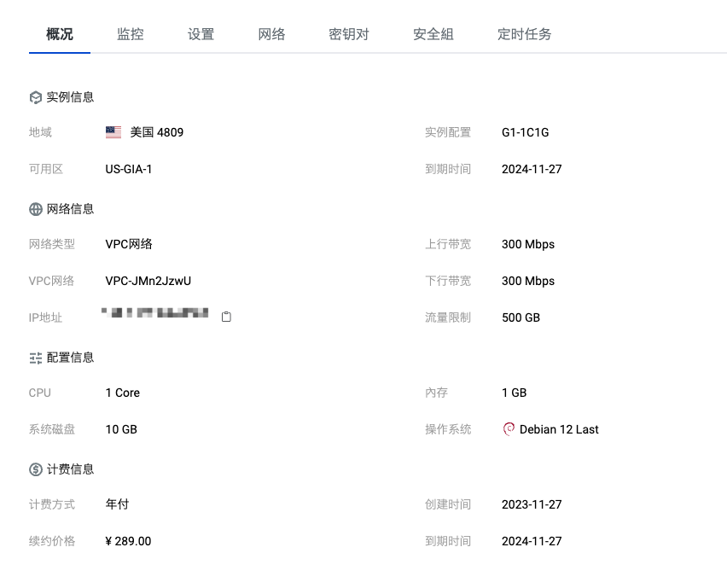This screenshot has height=588, width=727.
Task: Click the Debian 12 Last text
Action: tap(559, 429)
